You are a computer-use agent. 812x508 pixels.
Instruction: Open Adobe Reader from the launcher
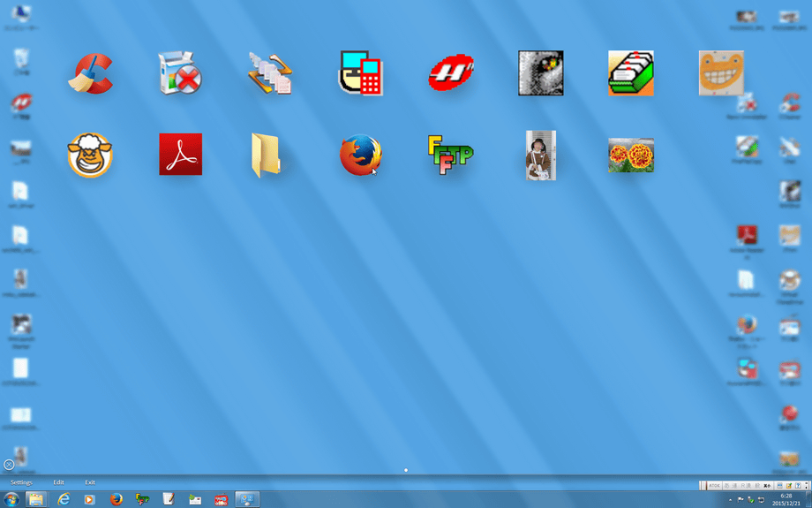tap(180, 155)
